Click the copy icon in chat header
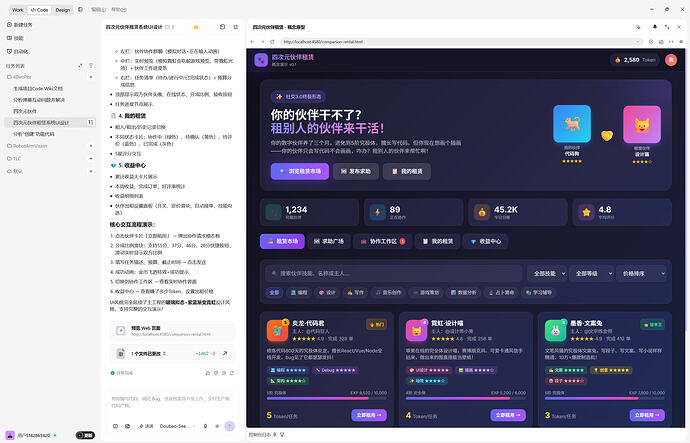This screenshot has width=690, height=443. pyautogui.click(x=222, y=27)
